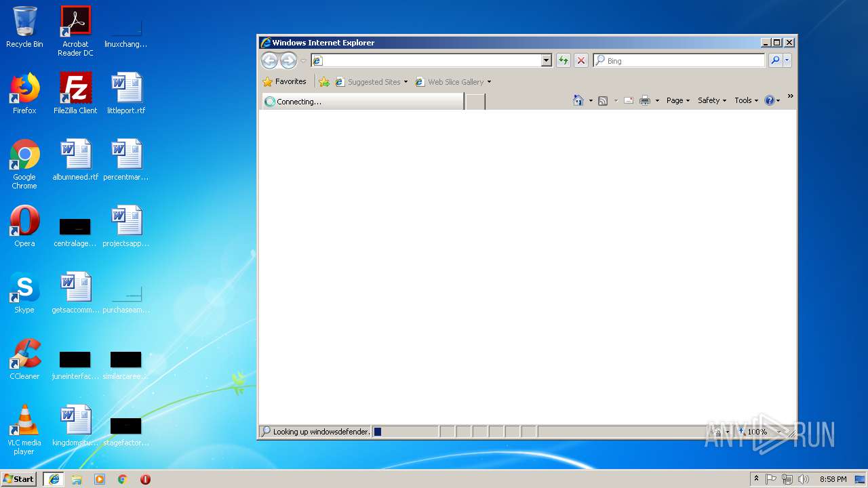Refresh the page with the green arrows icon
The width and height of the screenshot is (868, 488).
coord(563,60)
